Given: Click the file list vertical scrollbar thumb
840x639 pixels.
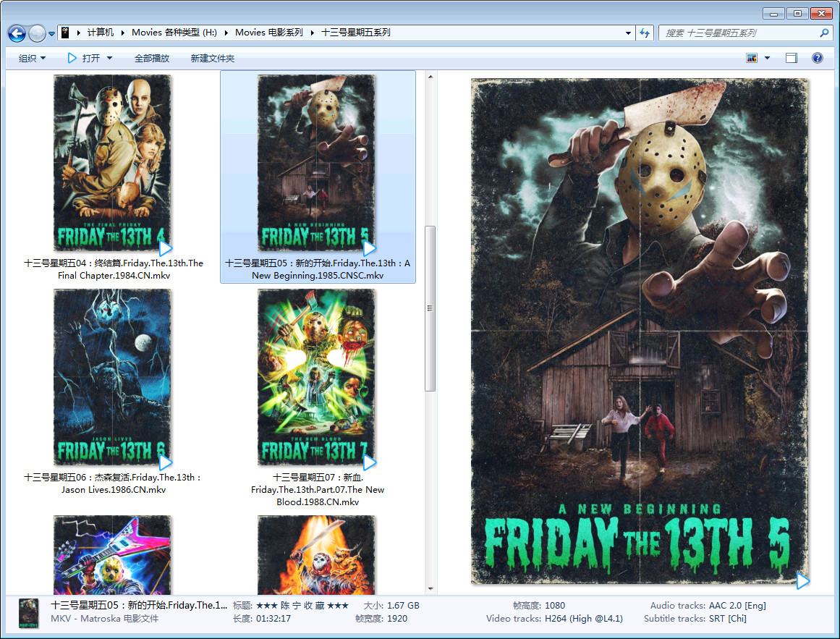Looking at the screenshot, I should coord(430,308).
